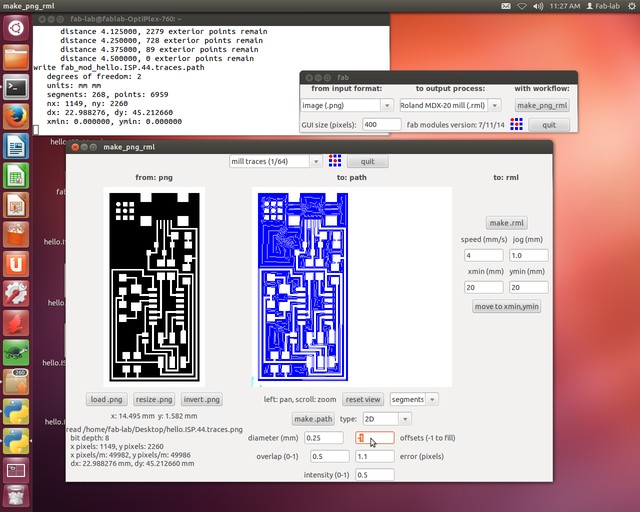
Task: Click the load .png button
Action: [107, 399]
